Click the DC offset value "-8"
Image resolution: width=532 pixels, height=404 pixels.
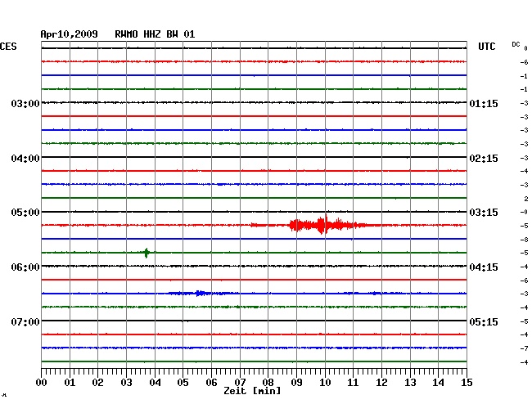point(524,240)
